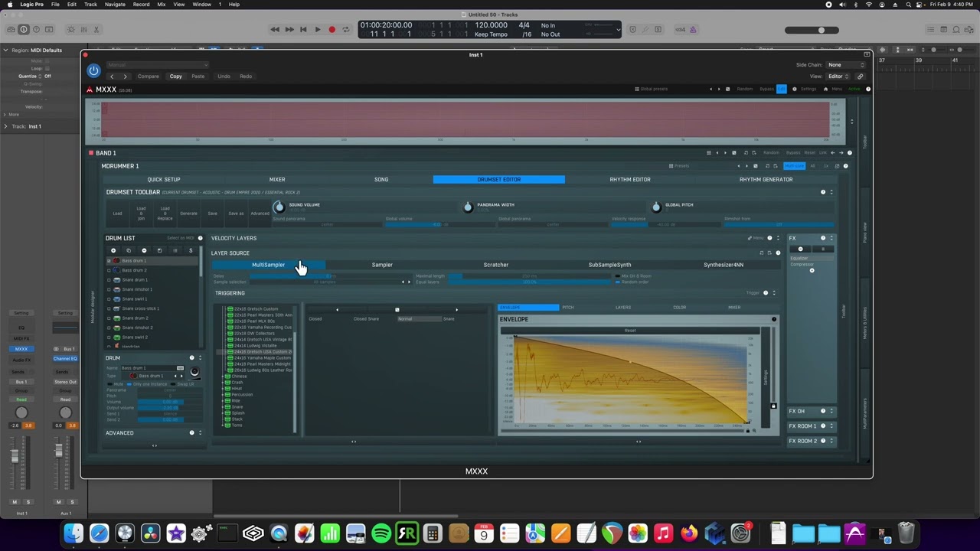Open the Rhythm Editor tab
Screen dimensions: 980x551
[x=630, y=180]
